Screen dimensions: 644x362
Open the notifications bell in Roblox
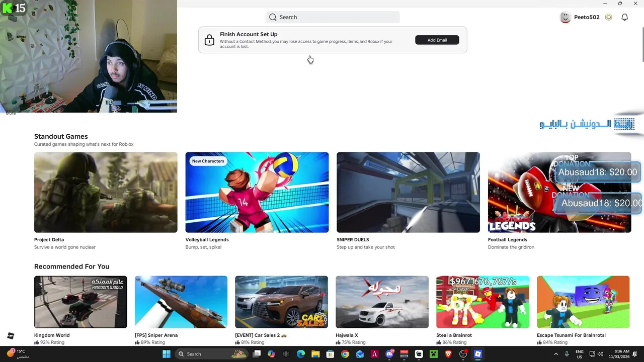[624, 17]
